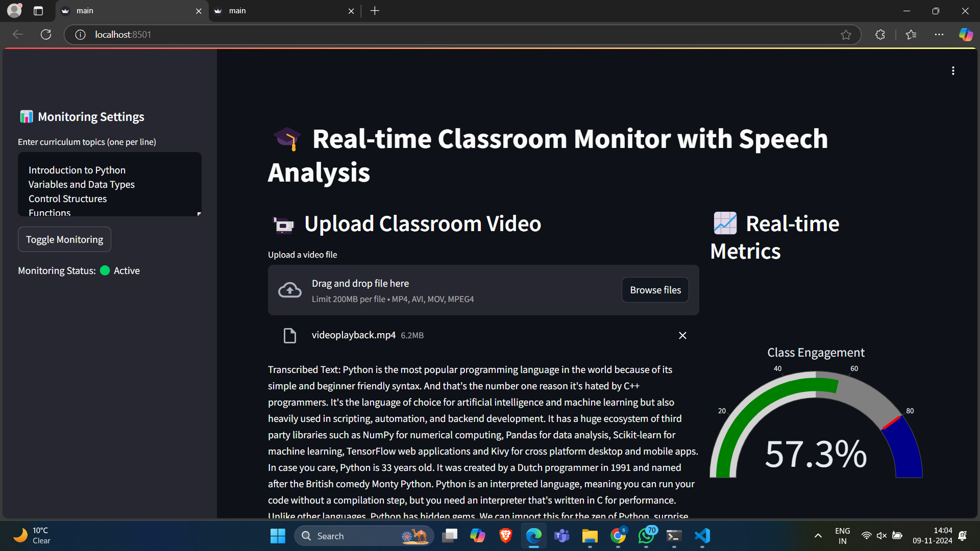
Task: Open the Streamlit three-dot app menu
Action: click(x=952, y=71)
